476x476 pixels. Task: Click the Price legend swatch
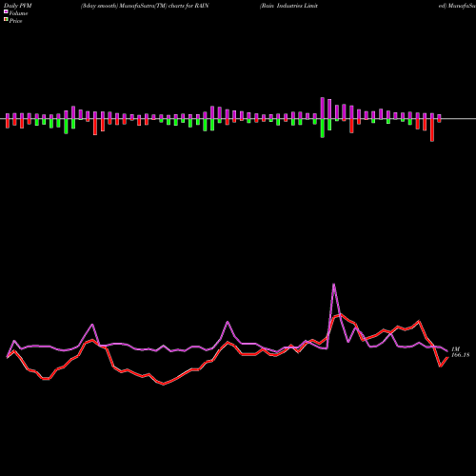click(6, 20)
